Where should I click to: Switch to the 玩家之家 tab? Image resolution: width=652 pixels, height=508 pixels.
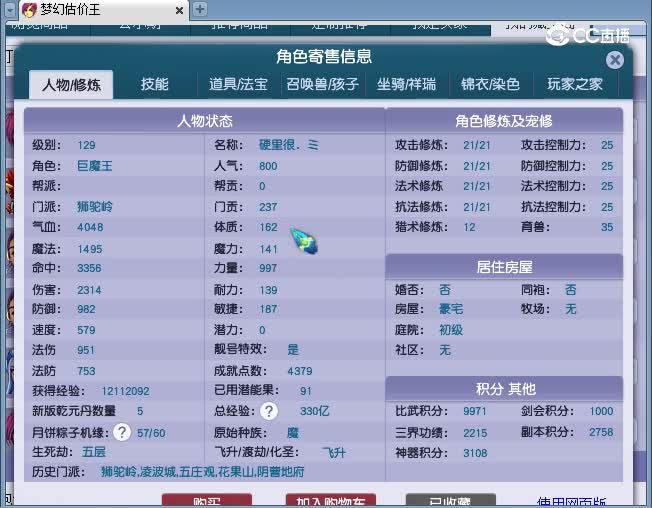click(x=575, y=84)
